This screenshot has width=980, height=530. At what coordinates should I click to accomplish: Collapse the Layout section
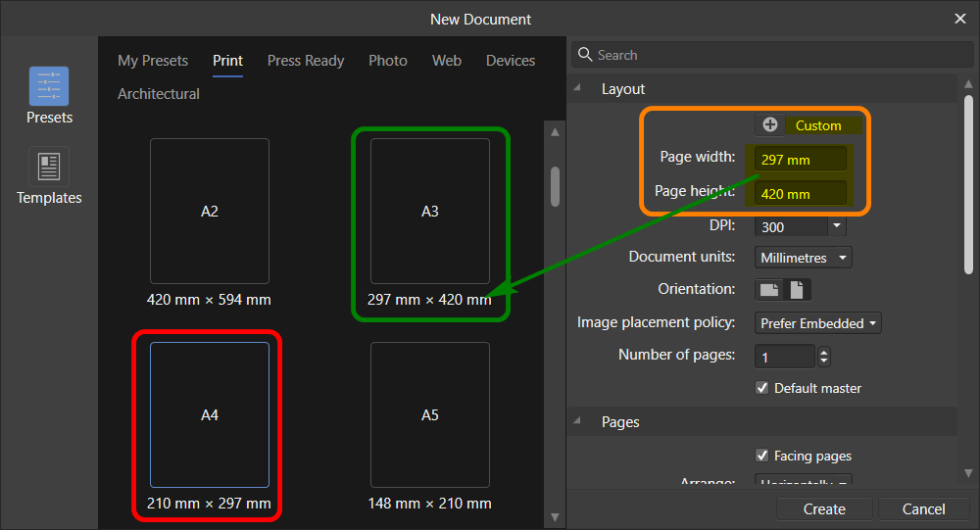(577, 89)
